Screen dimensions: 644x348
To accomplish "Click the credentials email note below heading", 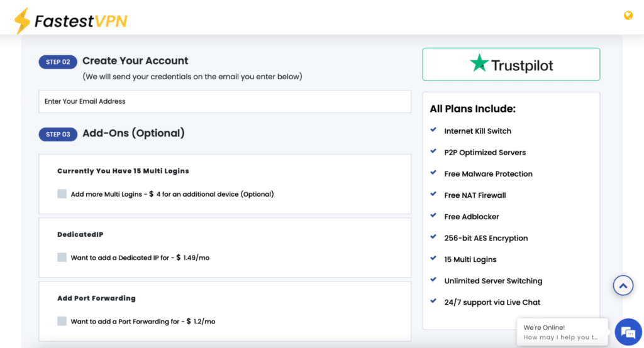I will (192, 77).
